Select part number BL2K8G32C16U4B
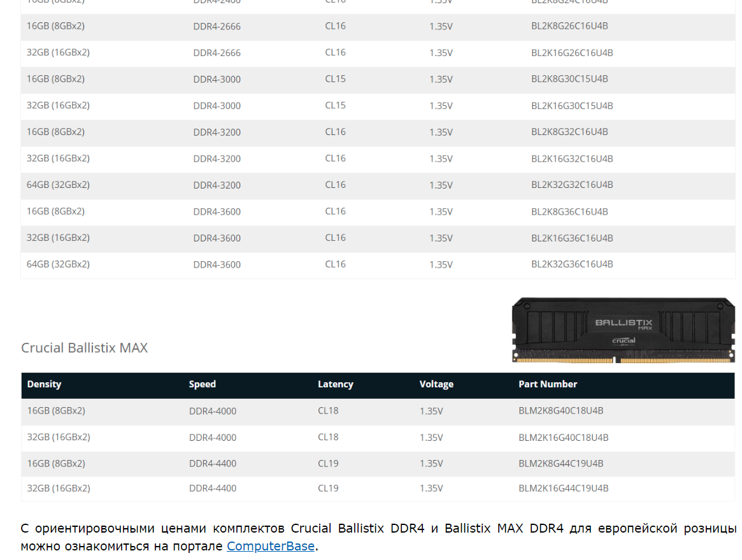742x560 pixels. point(569,132)
